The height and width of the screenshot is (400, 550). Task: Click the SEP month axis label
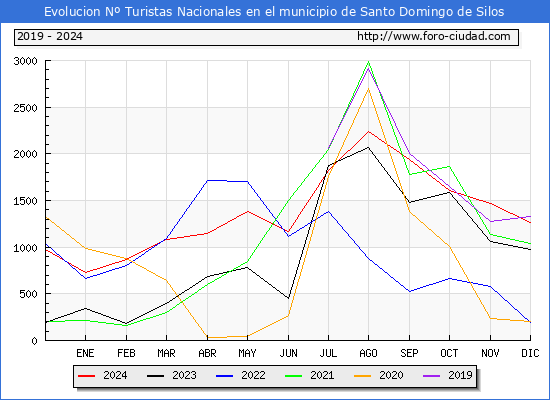[x=409, y=353]
